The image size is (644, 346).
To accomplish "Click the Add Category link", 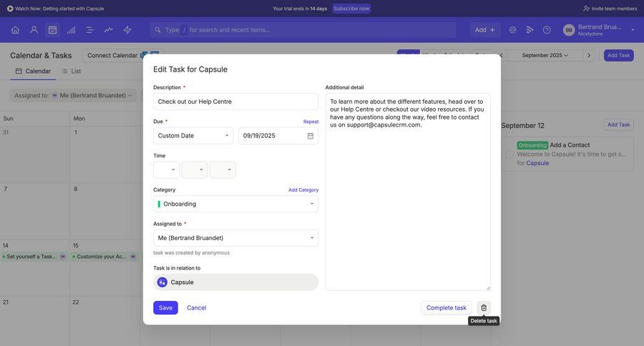I will coord(303,190).
